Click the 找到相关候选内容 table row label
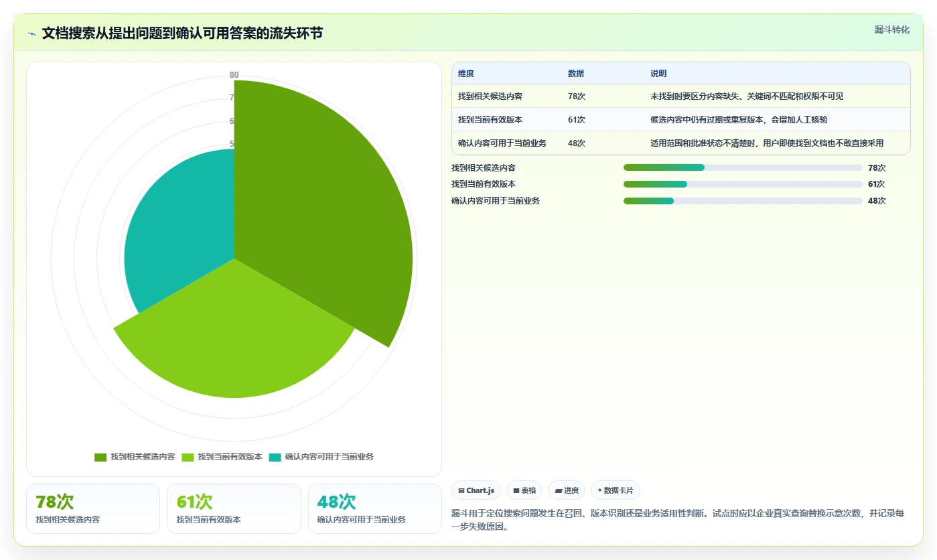 (490, 96)
